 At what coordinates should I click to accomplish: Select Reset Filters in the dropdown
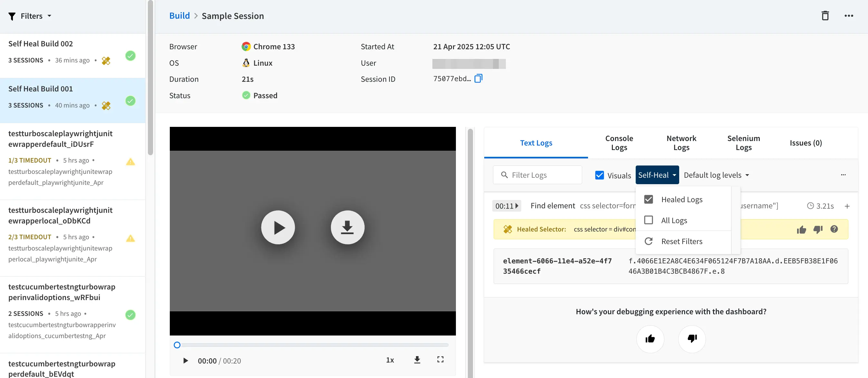tap(681, 241)
